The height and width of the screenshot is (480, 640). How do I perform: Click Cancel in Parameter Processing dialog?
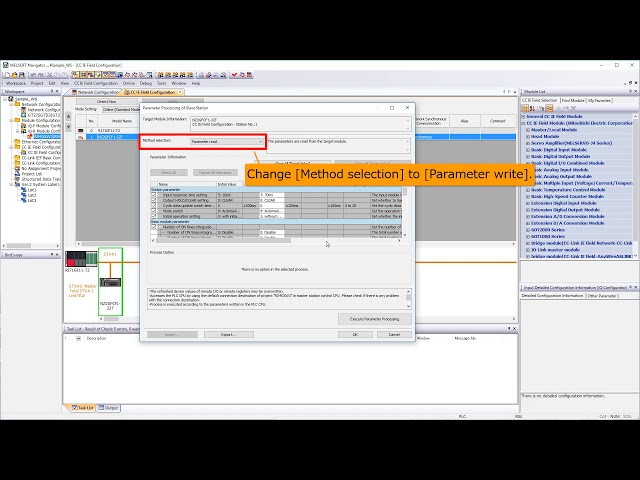(x=394, y=335)
